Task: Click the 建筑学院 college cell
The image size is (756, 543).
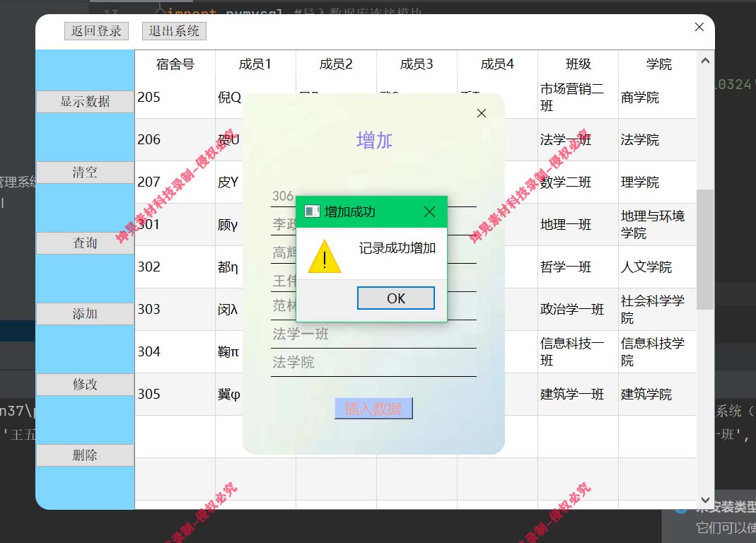Action: coord(658,395)
